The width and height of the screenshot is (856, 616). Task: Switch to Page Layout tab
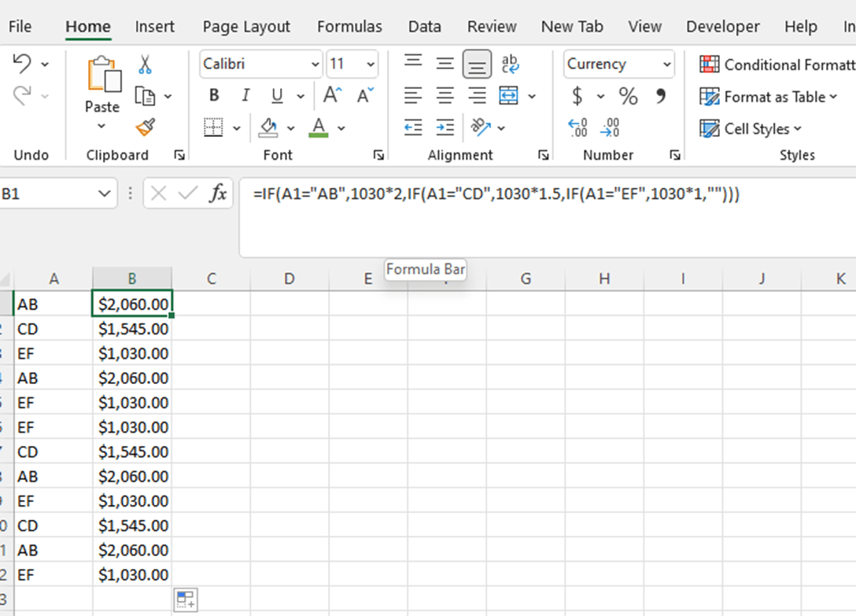pos(246,26)
